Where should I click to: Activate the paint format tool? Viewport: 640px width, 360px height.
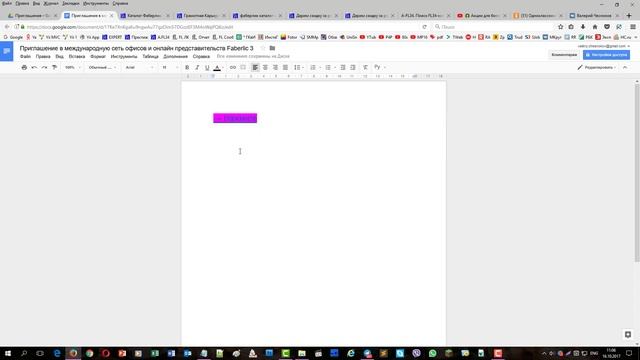54,67
